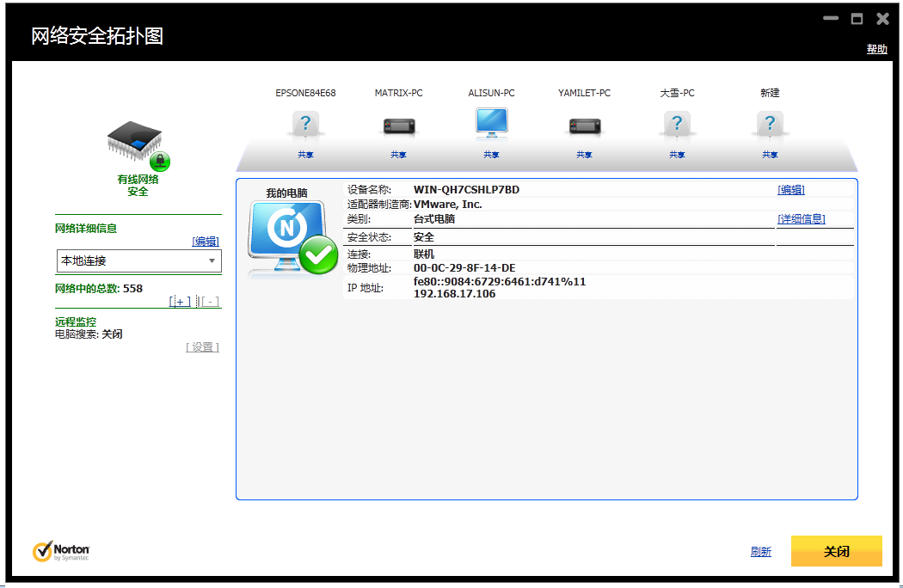Click the [-] remove device link

tap(210, 301)
